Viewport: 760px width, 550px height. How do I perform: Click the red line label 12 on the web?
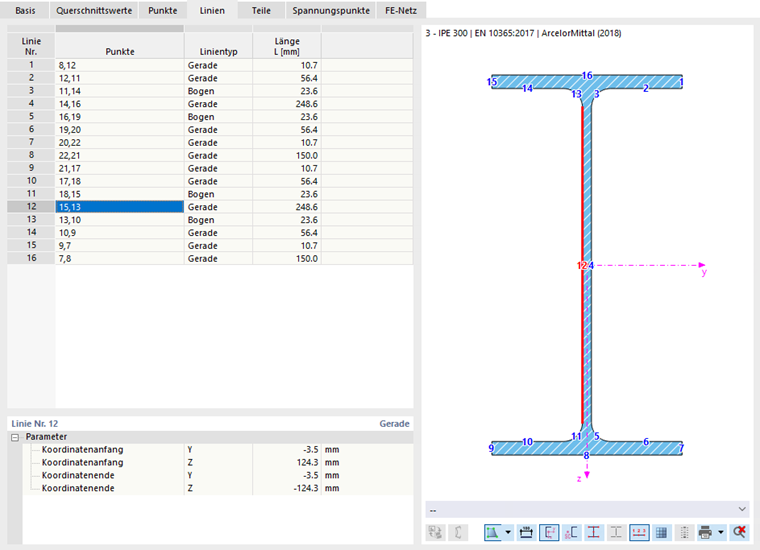[x=582, y=266]
